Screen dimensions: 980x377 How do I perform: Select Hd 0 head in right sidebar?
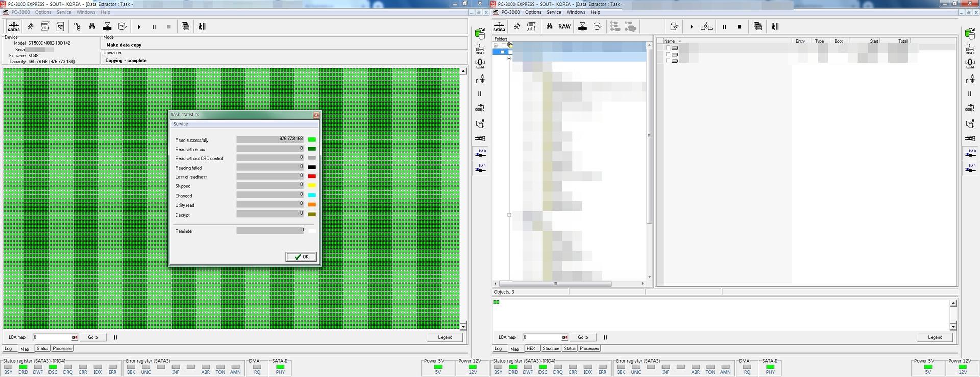[x=970, y=153]
